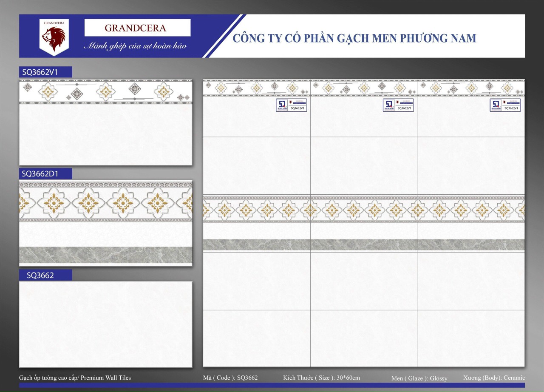Select the SQ3662V1 blue label tab
The height and width of the screenshot is (392, 544).
point(45,72)
